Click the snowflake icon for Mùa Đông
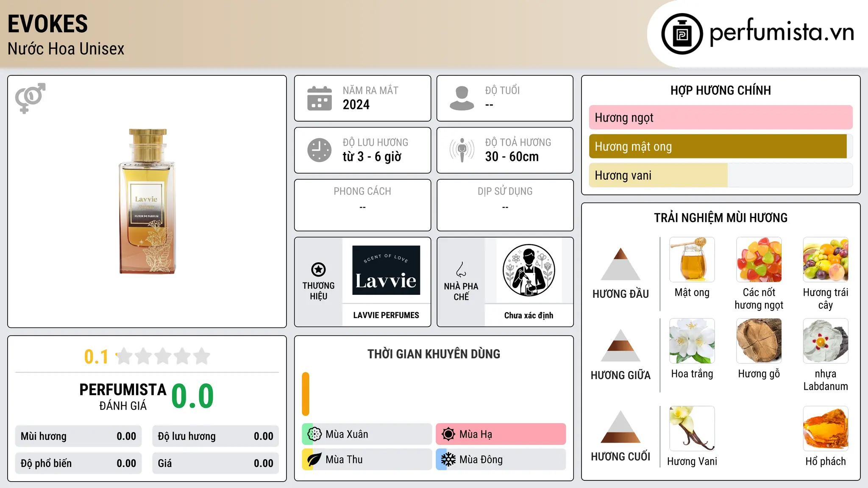Screen dimensions: 868x488 tap(448, 460)
